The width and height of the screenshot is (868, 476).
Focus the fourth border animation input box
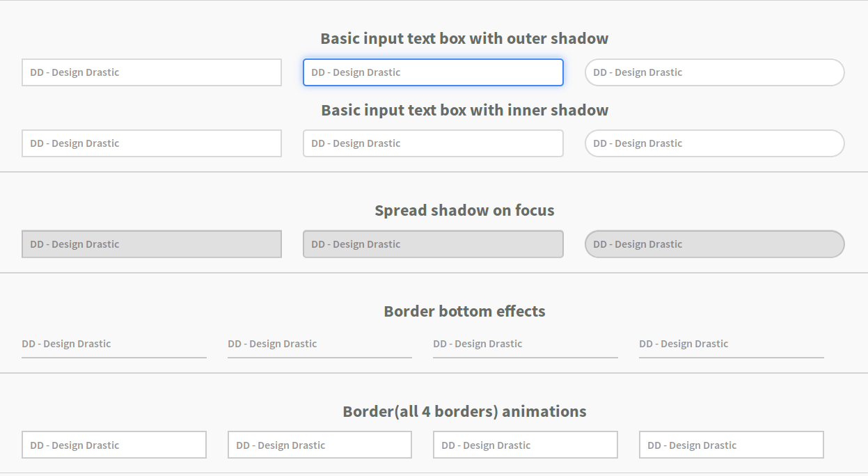pyautogui.click(x=731, y=445)
